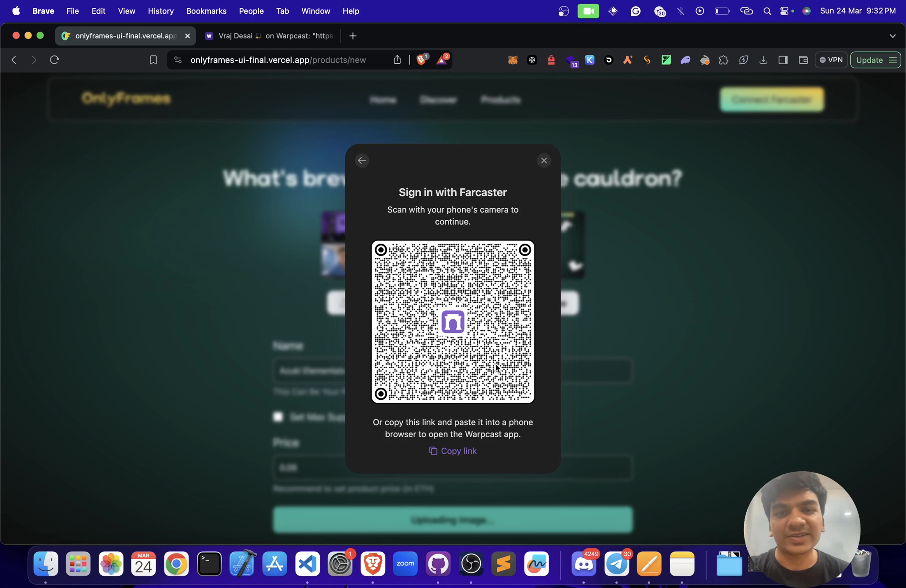This screenshot has height=588, width=906.
Task: Open Brave Rewards triangle icon
Action: pos(442,59)
